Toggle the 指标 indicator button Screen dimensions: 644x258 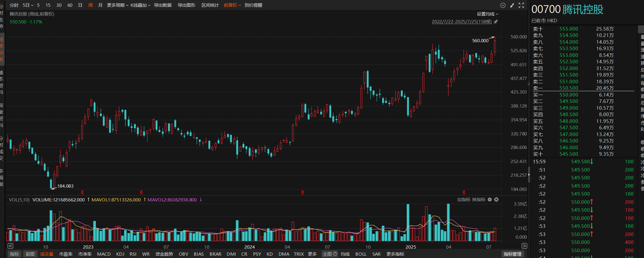click(x=14, y=254)
